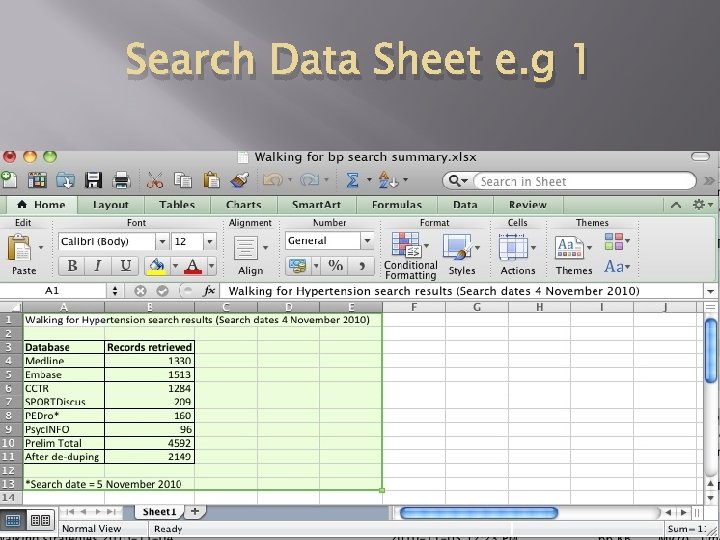Switch to the Home ribbon tab
The width and height of the screenshot is (720, 540).
41,205
